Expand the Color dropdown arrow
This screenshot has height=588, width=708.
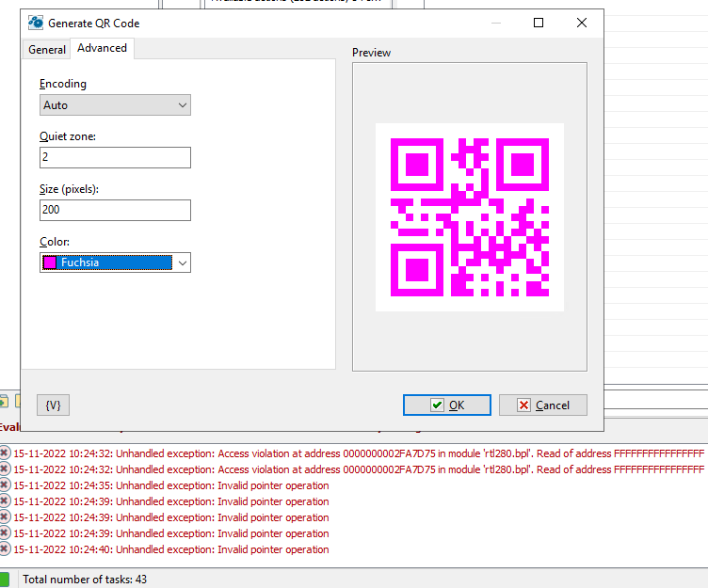tap(183, 262)
